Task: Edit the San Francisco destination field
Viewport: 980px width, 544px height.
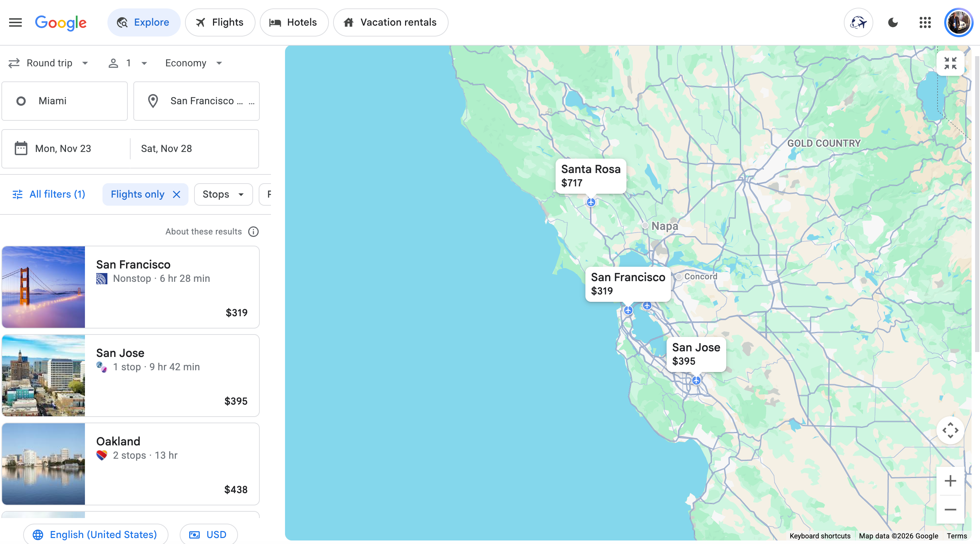Action: click(196, 101)
